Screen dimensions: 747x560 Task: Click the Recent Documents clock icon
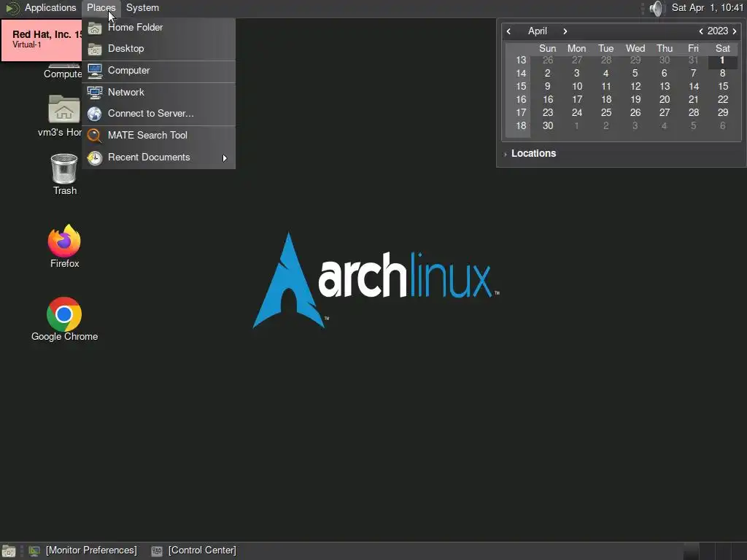pyautogui.click(x=95, y=157)
